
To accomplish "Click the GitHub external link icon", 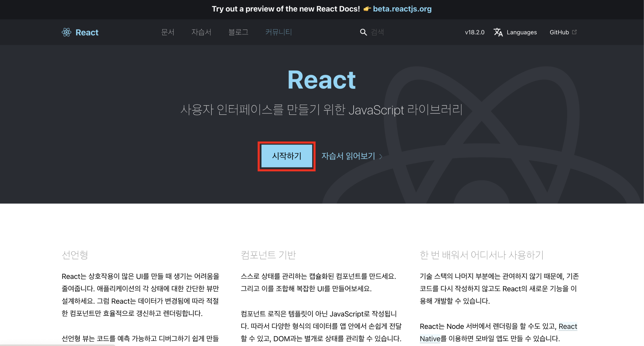I will 574,32.
